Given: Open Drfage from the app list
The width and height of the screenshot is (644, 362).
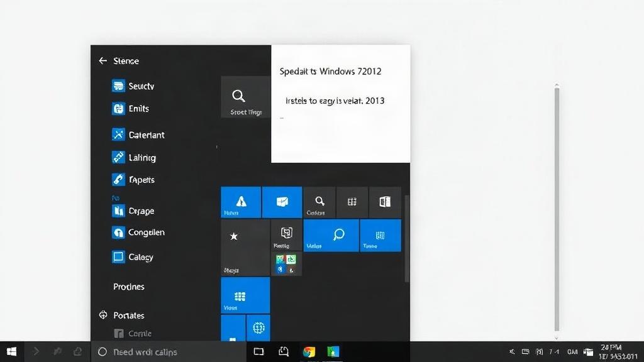Looking at the screenshot, I should point(133,211).
